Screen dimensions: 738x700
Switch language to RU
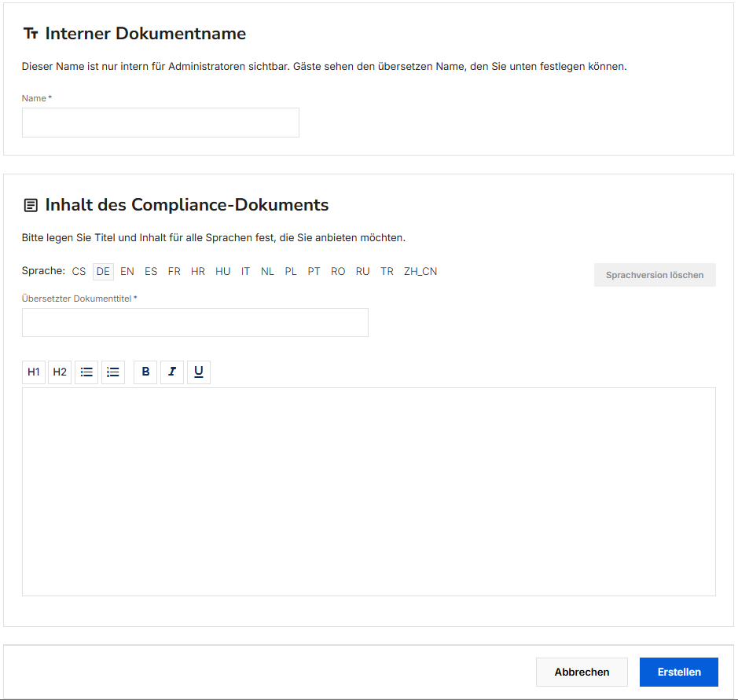[362, 272]
